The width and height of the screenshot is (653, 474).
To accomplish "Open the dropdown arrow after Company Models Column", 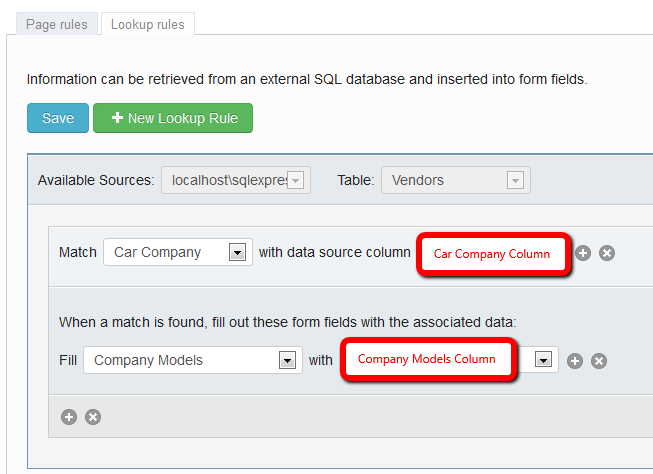I will (543, 359).
